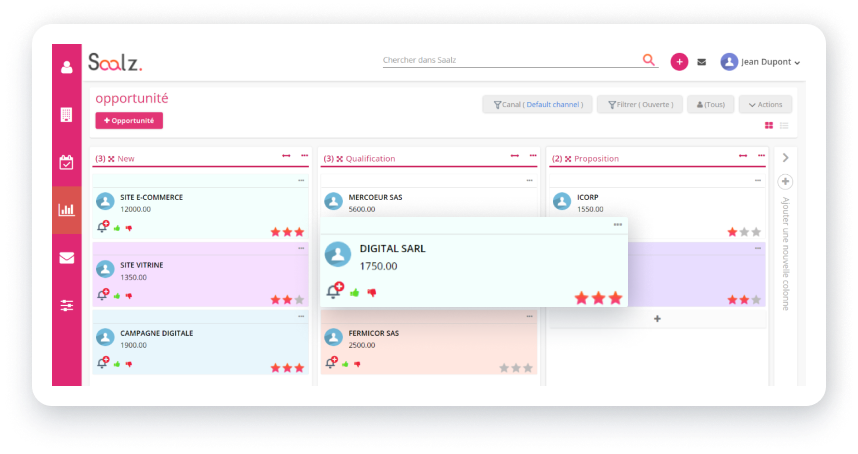858x454 pixels.
Task: Thumbs up on FERMICOR SAS card
Action: click(345, 364)
